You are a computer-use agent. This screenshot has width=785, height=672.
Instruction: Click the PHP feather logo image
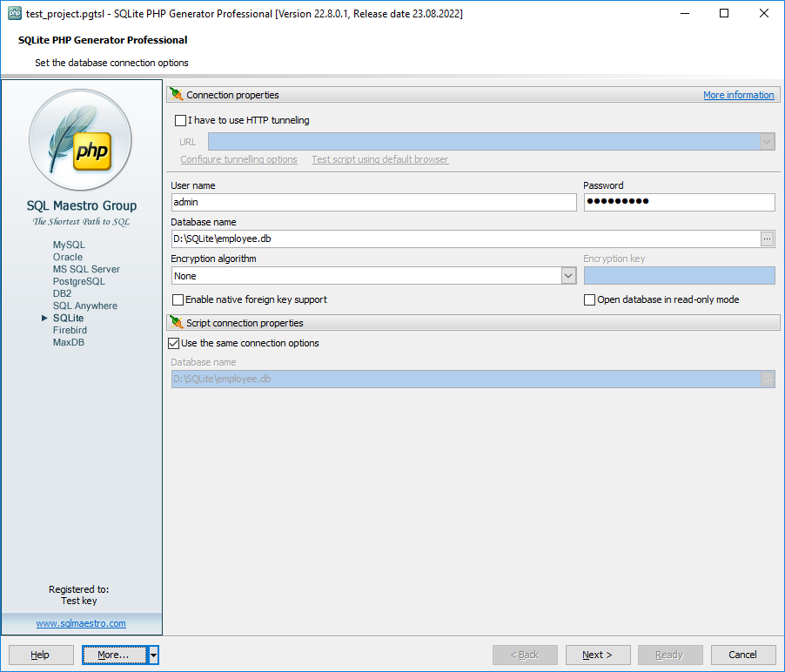(81, 141)
